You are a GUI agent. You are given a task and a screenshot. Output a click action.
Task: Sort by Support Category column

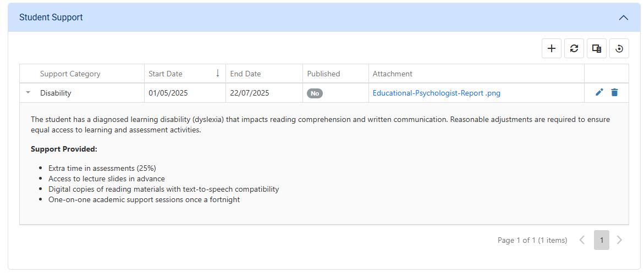(70, 74)
